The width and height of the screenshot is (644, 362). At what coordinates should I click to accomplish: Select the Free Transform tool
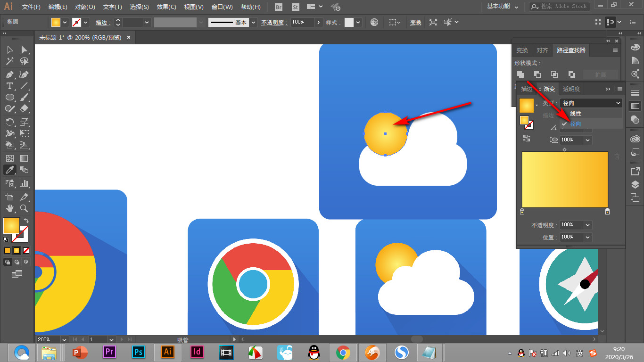point(24,133)
